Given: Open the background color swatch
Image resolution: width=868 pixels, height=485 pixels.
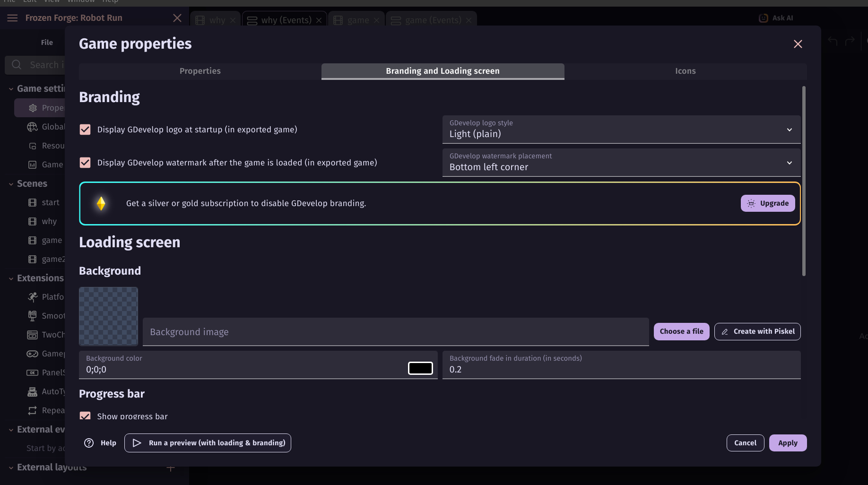Looking at the screenshot, I should pyautogui.click(x=420, y=368).
